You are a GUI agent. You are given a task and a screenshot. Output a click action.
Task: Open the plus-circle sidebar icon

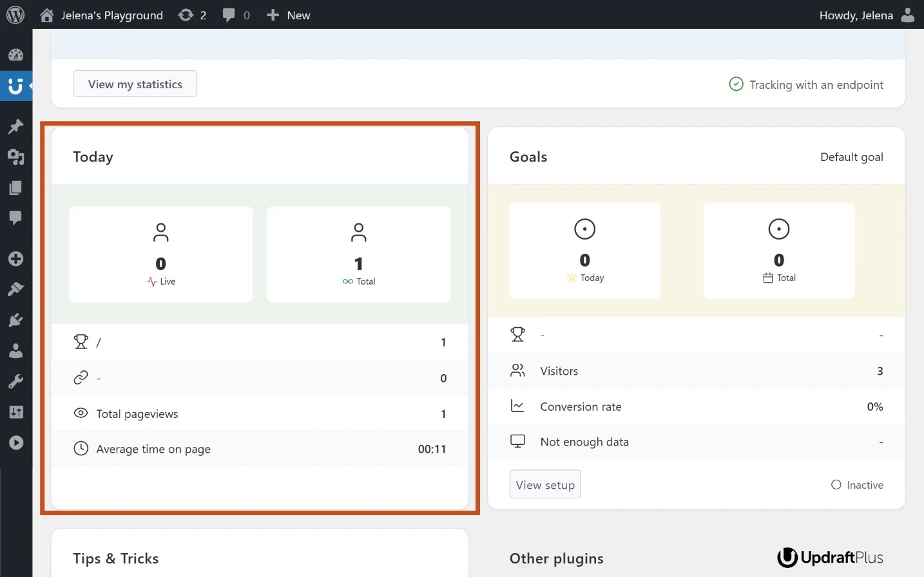click(x=15, y=259)
